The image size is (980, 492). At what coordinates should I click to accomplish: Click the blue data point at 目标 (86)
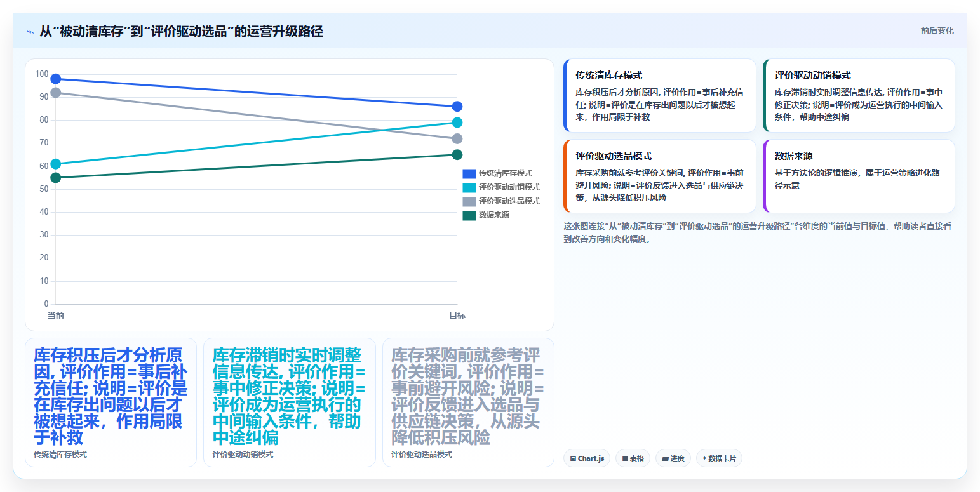tap(457, 107)
